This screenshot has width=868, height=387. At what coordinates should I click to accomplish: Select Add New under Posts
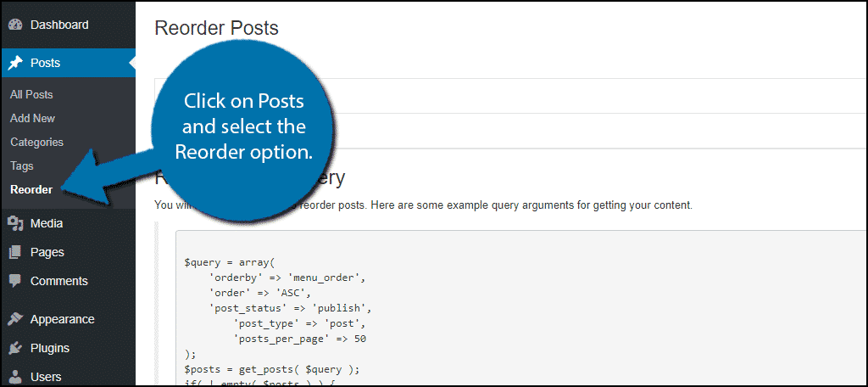point(33,119)
